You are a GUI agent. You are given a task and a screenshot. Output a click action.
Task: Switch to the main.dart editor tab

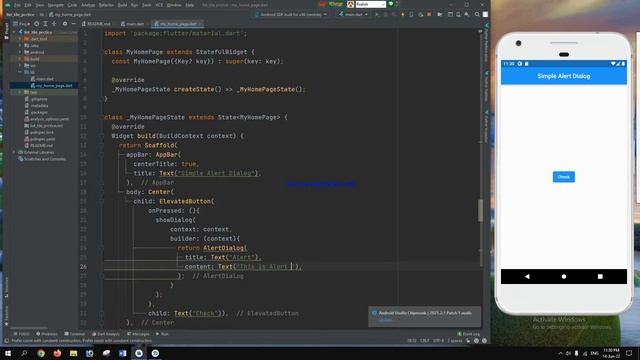133,24
